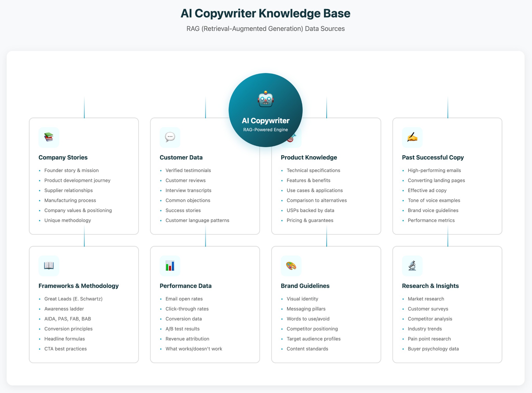Screen dimensions: 532x393
Task: Click the palette icon on Brand Guidelines
Action: click(x=291, y=266)
